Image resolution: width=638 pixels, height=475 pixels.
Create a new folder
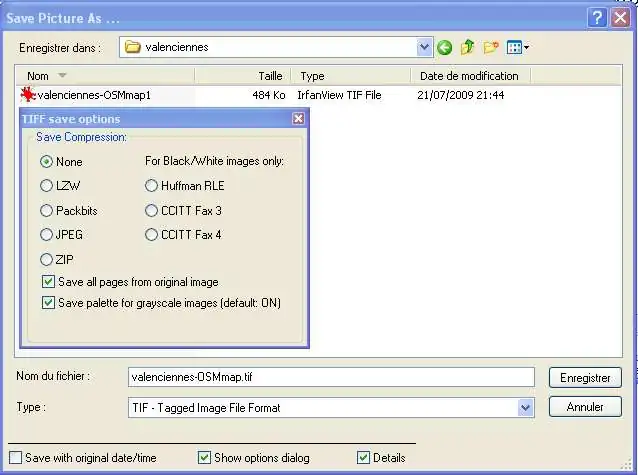[490, 47]
